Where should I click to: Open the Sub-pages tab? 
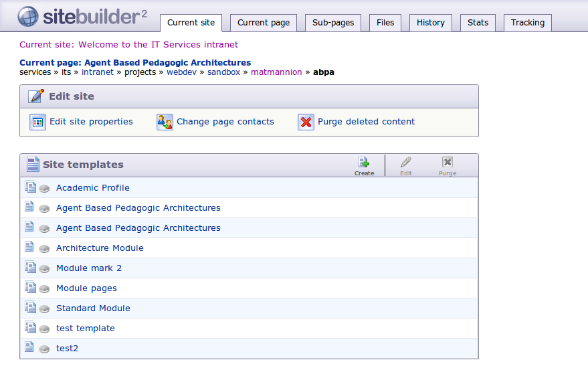pyautogui.click(x=333, y=23)
